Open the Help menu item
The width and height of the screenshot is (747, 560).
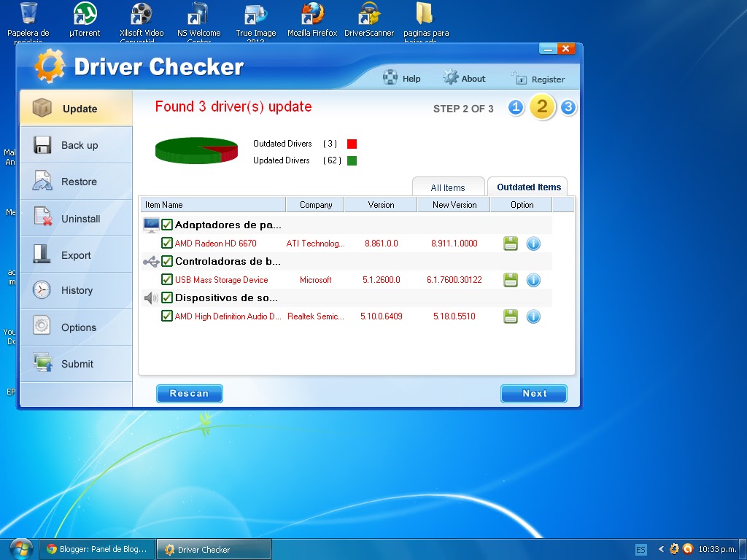[x=402, y=79]
